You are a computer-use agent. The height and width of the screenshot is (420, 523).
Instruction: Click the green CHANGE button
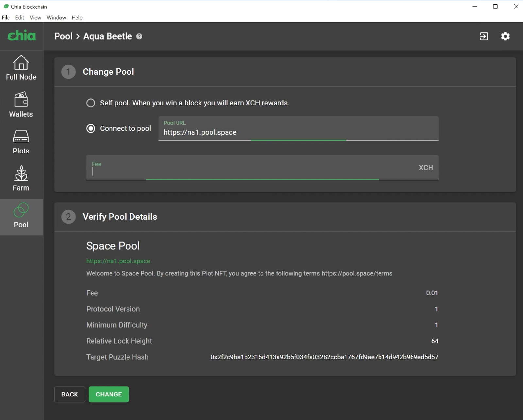pos(109,394)
